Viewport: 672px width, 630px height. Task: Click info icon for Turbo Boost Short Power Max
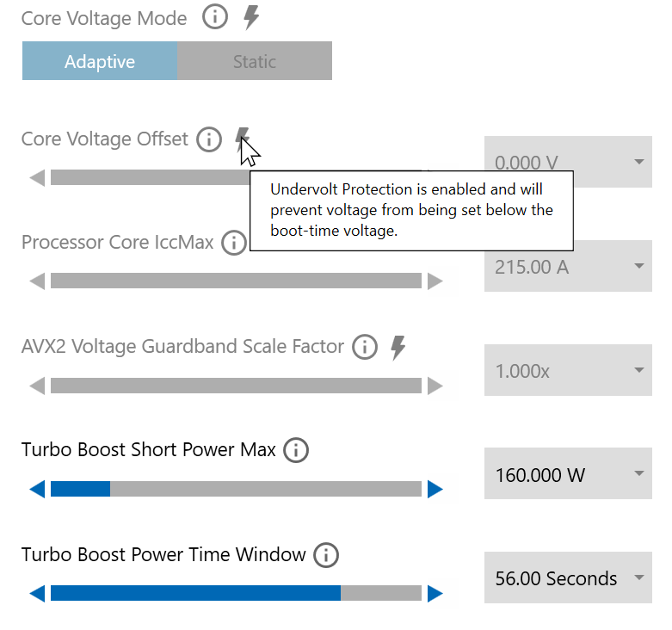pos(296,449)
